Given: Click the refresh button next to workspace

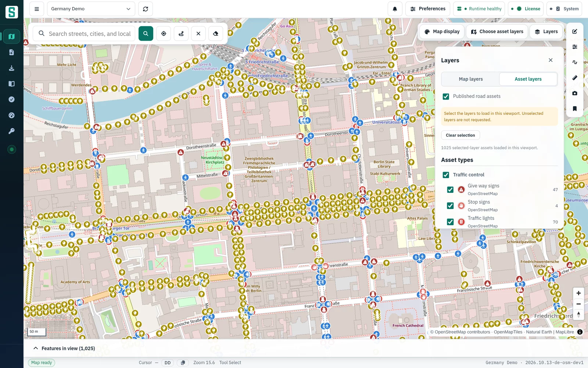Looking at the screenshot, I should click(x=146, y=9).
